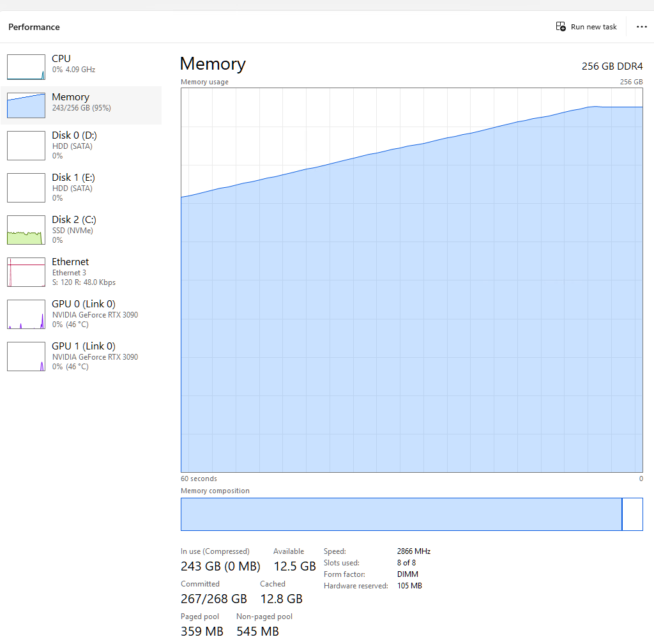654x644 pixels.
Task: Click the Available value 12.5 GB
Action: (x=294, y=566)
